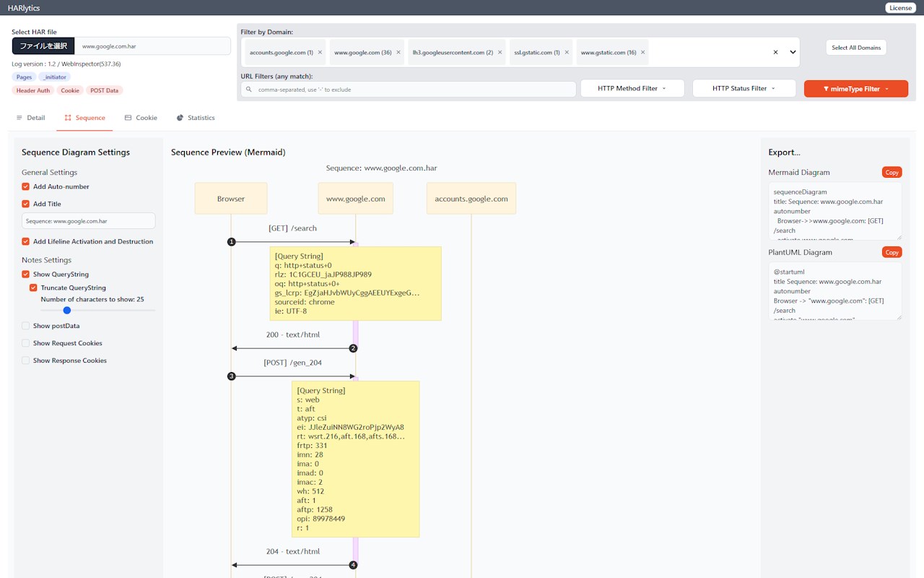Click the 'sourceid: chrome' query line
The image size is (924, 578).
pos(305,302)
